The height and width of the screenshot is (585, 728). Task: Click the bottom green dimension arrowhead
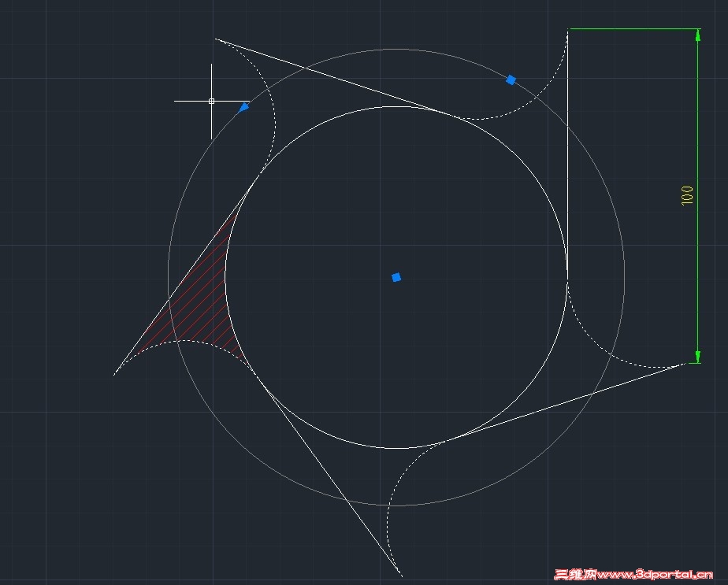point(697,357)
